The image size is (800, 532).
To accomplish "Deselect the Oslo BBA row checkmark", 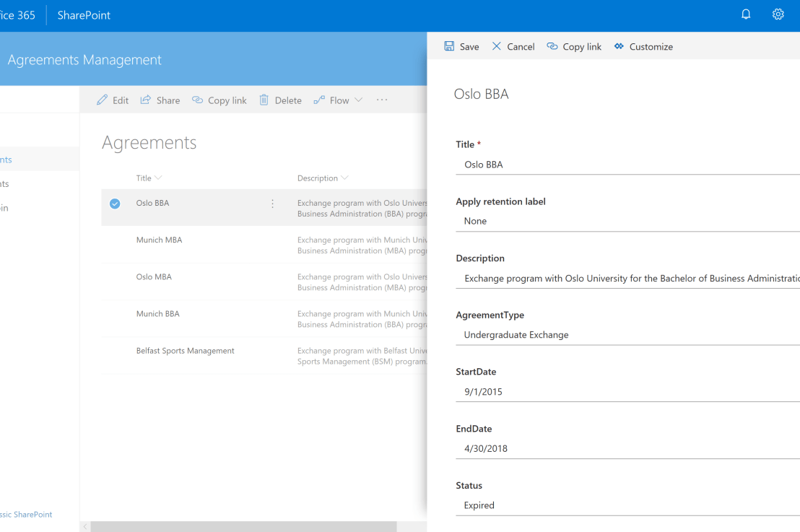I will (x=115, y=204).
